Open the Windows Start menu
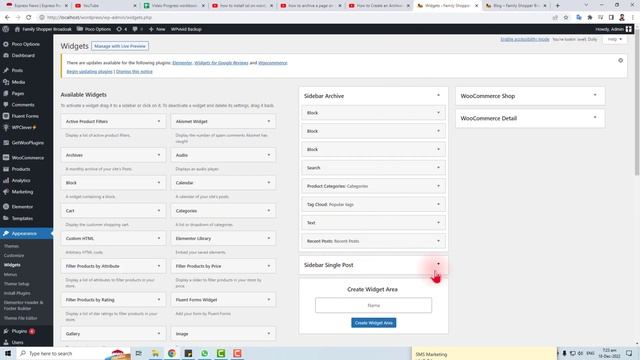640x360 pixels. tap(8, 353)
